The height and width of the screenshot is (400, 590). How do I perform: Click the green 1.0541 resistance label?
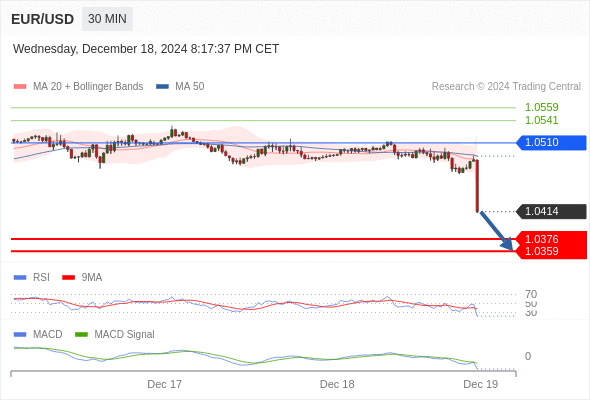pos(541,120)
